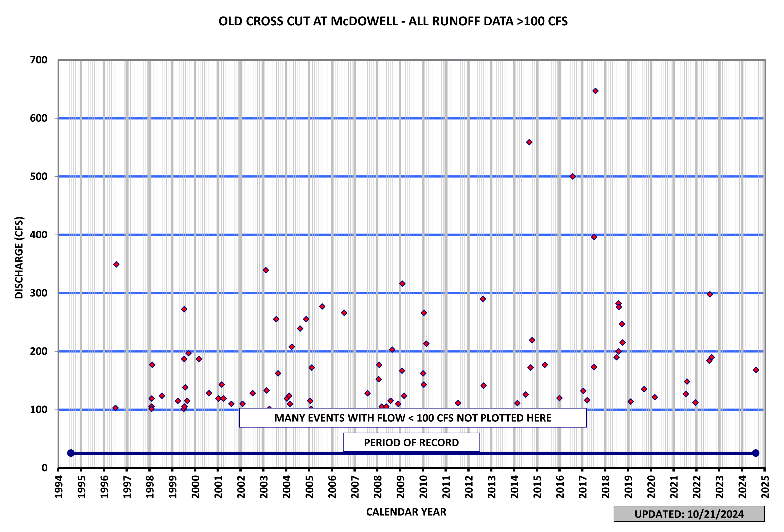Select the 1999 data point near 272 CFS

coord(184,309)
